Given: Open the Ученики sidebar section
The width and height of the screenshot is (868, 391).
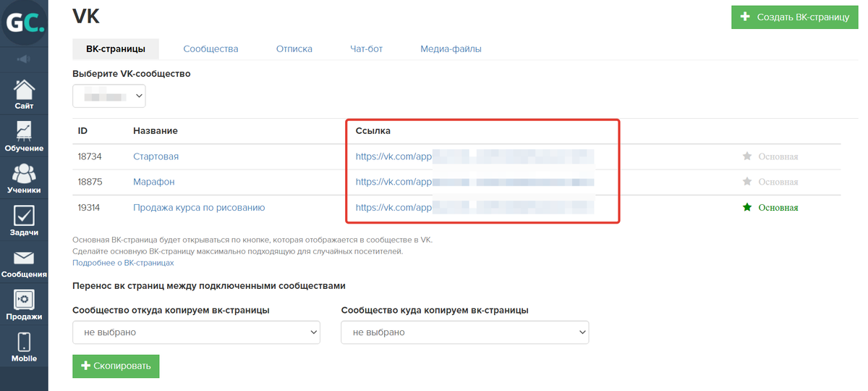Looking at the screenshot, I should (24, 177).
